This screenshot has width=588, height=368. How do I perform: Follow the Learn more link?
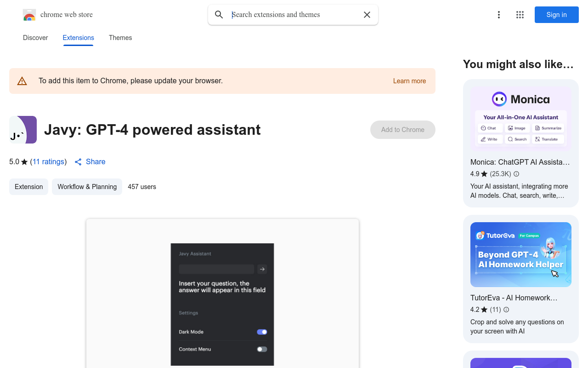(x=409, y=81)
